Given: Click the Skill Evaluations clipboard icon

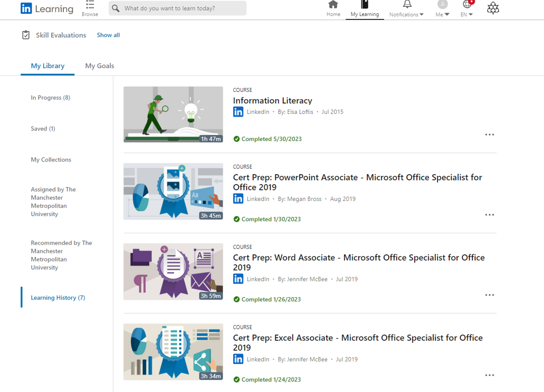Looking at the screenshot, I should (x=26, y=35).
